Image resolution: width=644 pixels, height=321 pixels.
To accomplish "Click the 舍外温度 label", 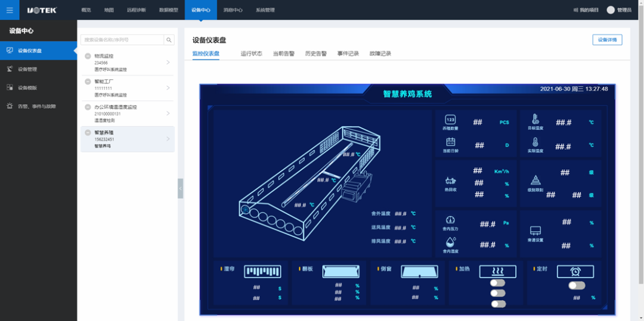I will coord(380,214).
